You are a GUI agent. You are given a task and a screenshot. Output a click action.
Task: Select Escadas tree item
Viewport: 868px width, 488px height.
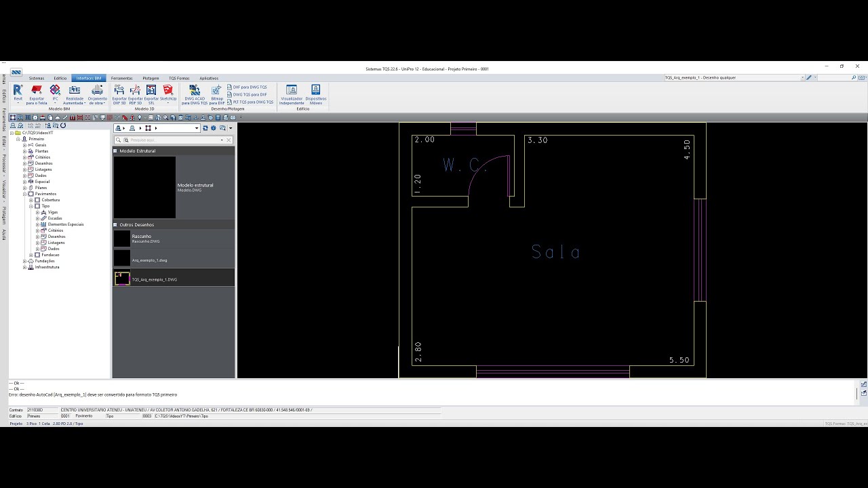pos(55,218)
